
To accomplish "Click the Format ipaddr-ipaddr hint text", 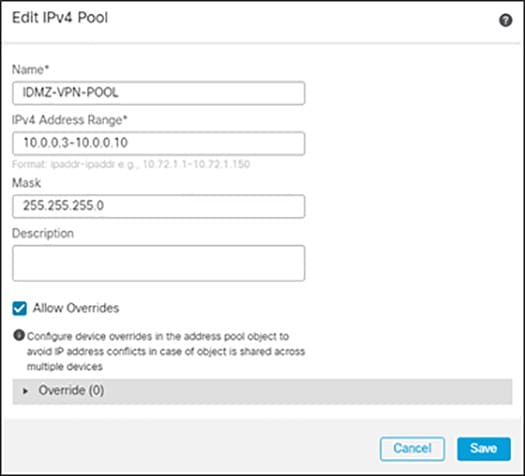I will [131, 164].
